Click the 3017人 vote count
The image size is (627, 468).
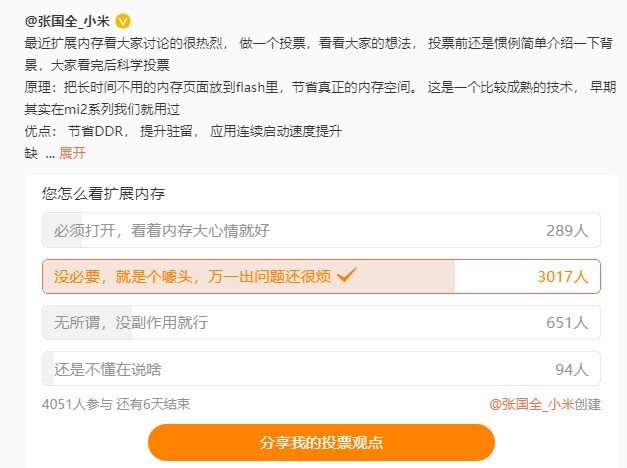[x=562, y=276]
